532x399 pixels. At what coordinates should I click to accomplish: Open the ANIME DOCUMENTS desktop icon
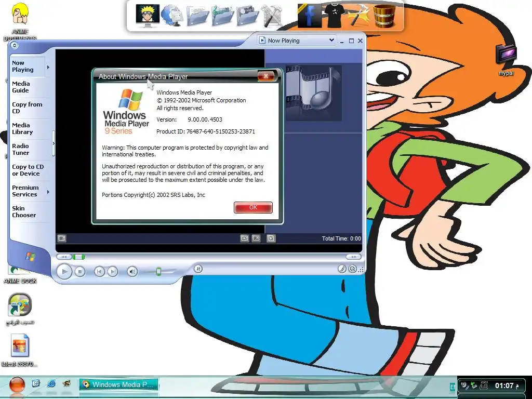[x=20, y=20]
